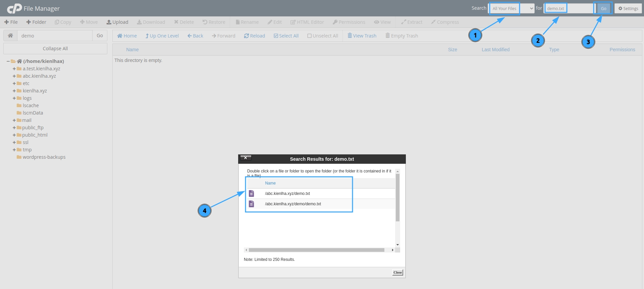Open the All Your Files search dropdown

pyautogui.click(x=512, y=8)
